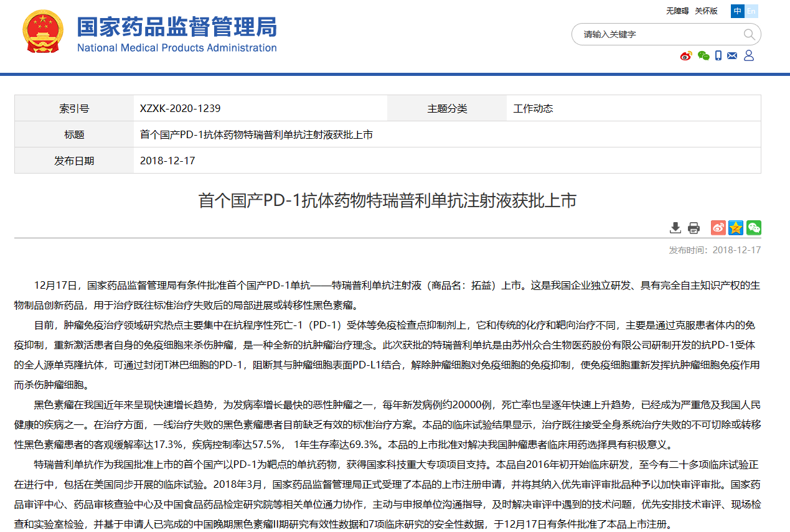Viewport: 790px width, 532px height.
Task: Click title value in the info table
Action: pyautogui.click(x=256, y=134)
